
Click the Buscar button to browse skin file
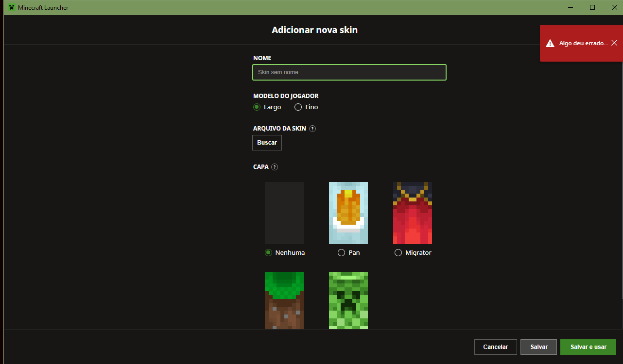click(x=267, y=143)
